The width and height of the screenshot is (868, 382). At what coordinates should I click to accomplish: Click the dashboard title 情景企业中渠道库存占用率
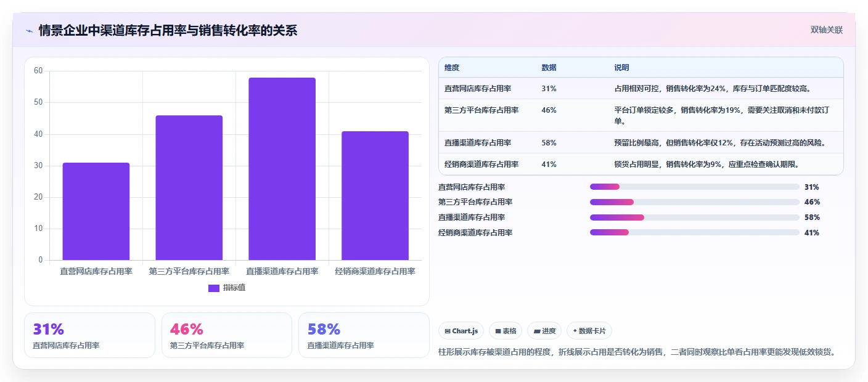click(167, 30)
